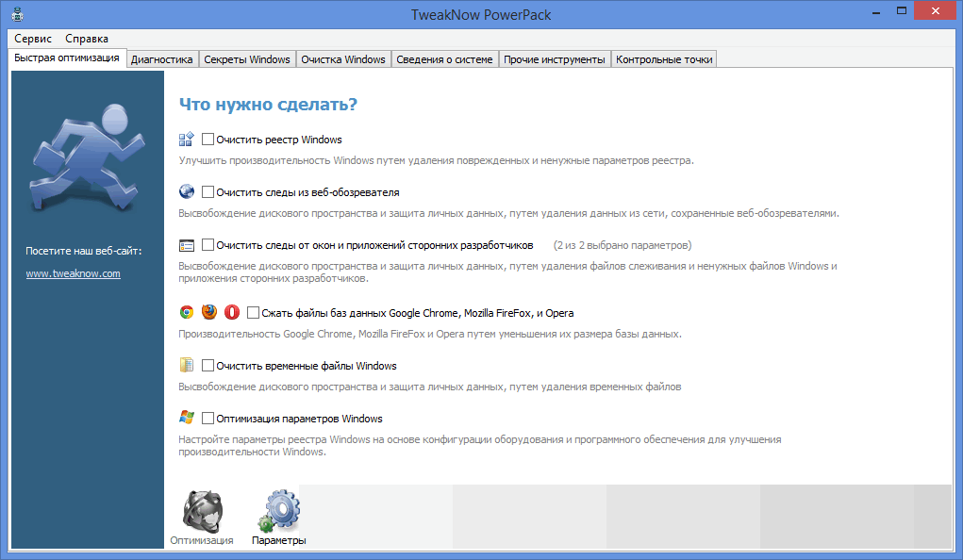The height and width of the screenshot is (560, 963).
Task: Go to Сведения о системе tab
Action: 444,59
